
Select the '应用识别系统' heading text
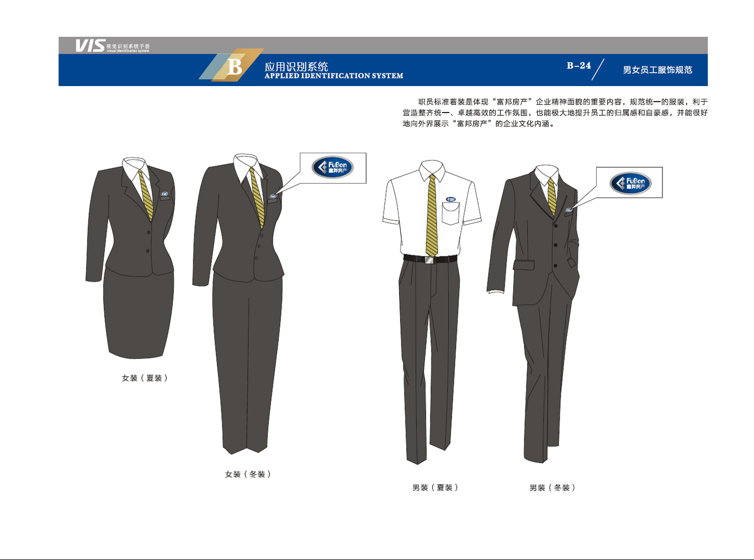(296, 66)
